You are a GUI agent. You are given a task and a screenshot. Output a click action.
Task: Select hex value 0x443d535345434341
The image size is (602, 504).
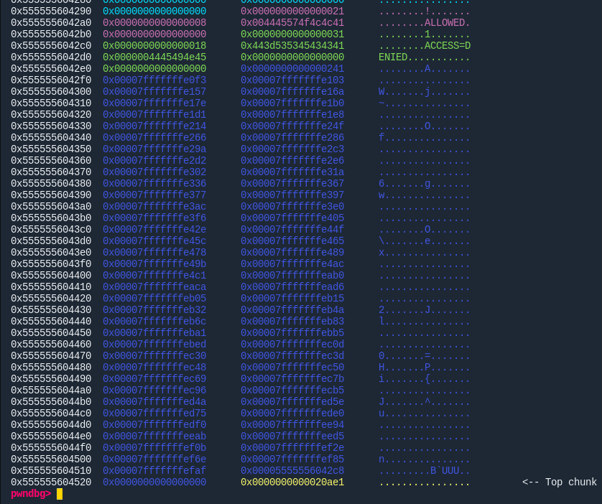(x=292, y=46)
